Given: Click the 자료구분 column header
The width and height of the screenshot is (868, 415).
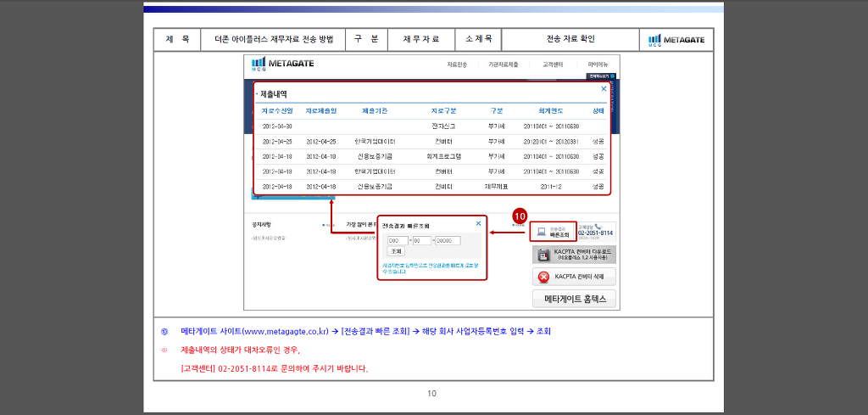Looking at the screenshot, I should 443,111.
